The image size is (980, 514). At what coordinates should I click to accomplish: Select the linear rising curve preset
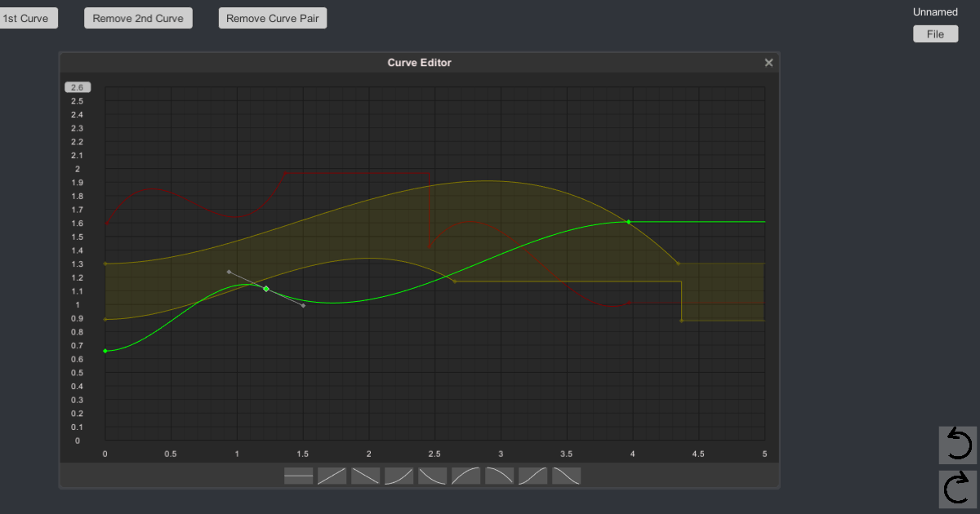(332, 475)
